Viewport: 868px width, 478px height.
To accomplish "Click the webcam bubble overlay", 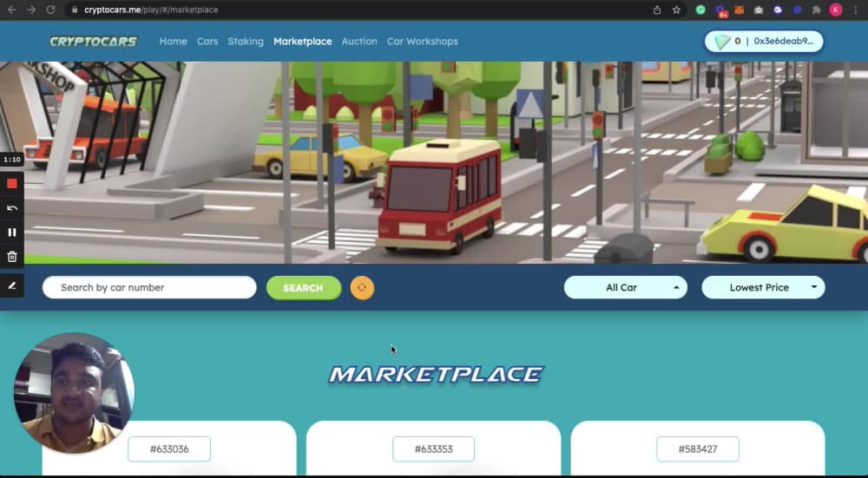I will coord(74,393).
